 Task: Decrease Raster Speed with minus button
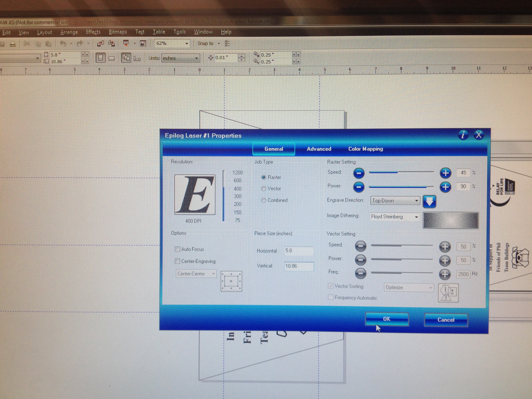pos(359,173)
